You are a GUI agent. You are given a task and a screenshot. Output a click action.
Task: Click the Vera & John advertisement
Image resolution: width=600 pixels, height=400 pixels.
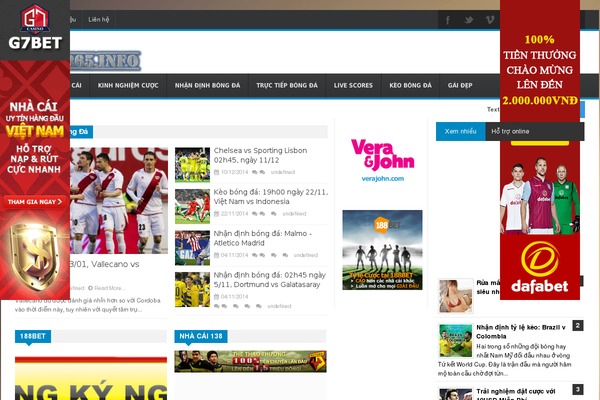tap(382, 160)
